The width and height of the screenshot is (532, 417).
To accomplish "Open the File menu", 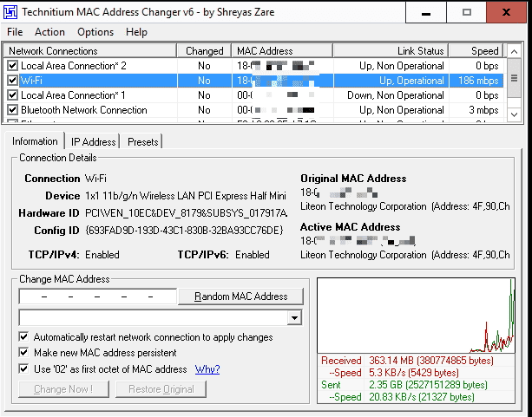I will pyautogui.click(x=15, y=32).
